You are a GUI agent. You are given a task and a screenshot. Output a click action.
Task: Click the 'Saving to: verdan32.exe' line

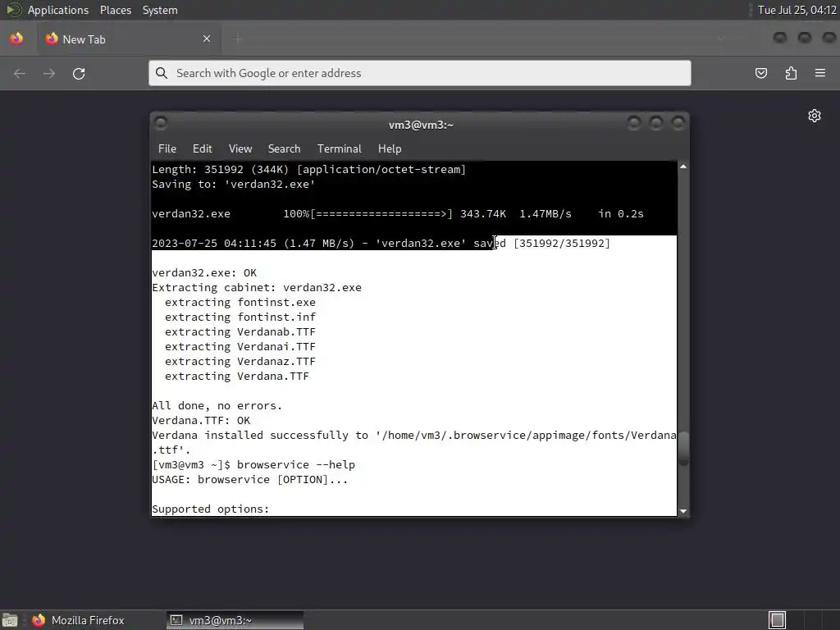(234, 185)
